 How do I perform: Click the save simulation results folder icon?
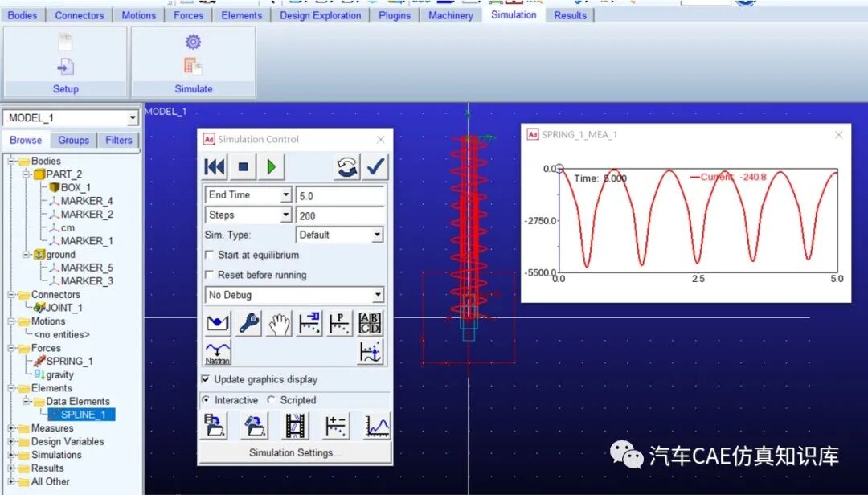coord(215,427)
